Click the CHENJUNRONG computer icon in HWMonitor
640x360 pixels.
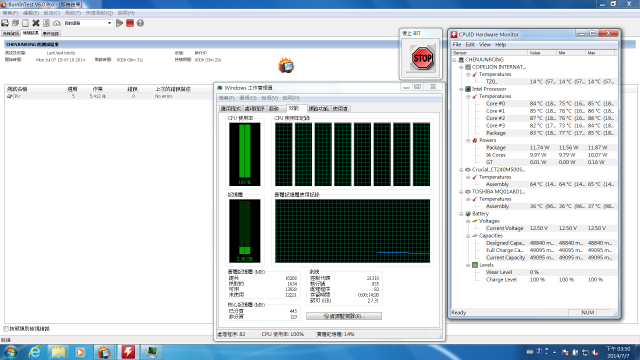pos(461,60)
